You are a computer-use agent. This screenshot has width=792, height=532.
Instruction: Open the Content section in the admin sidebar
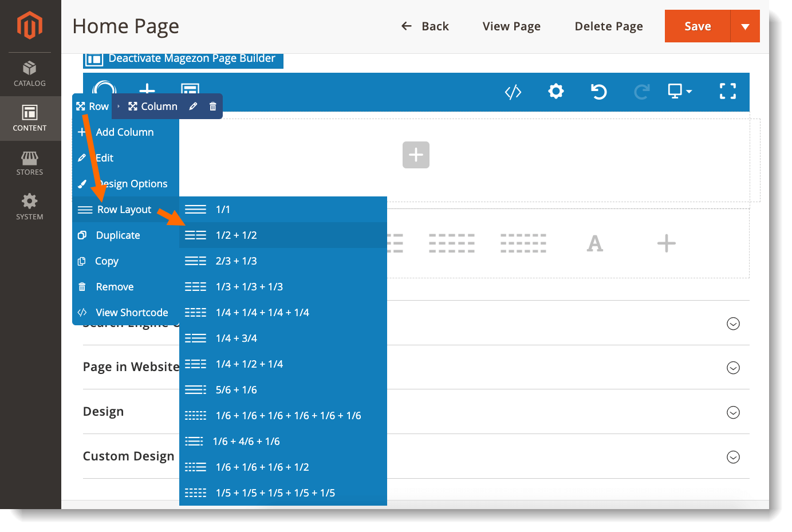pos(30,119)
